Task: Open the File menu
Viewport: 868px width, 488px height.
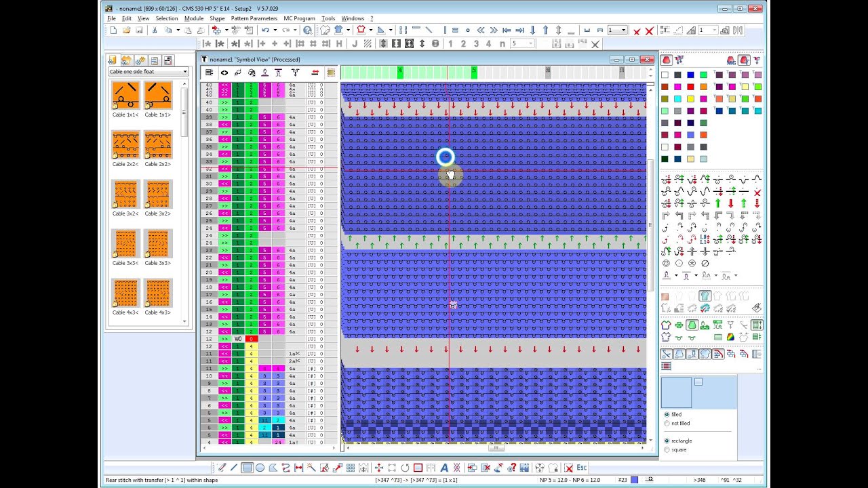Action: 111,18
